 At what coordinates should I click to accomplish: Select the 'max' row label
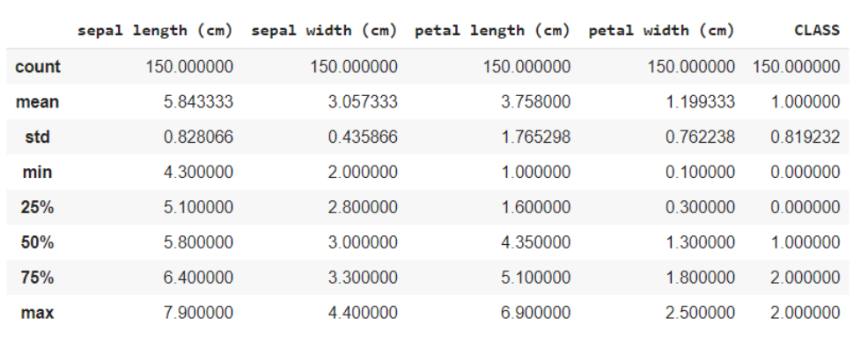[x=37, y=313]
